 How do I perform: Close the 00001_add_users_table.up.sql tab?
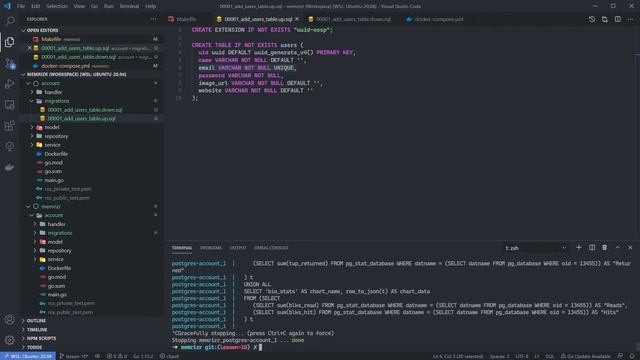coord(297,19)
